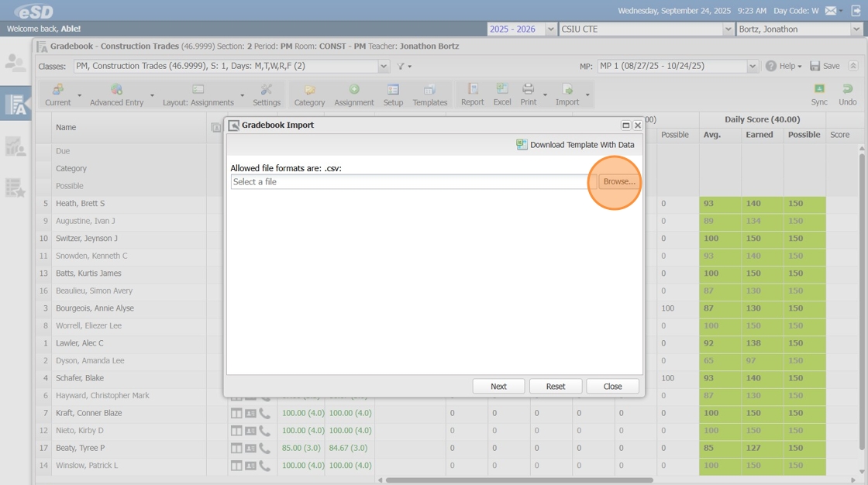Open the Layout: Assignments menu
The width and height of the screenshot is (868, 485).
tap(198, 95)
